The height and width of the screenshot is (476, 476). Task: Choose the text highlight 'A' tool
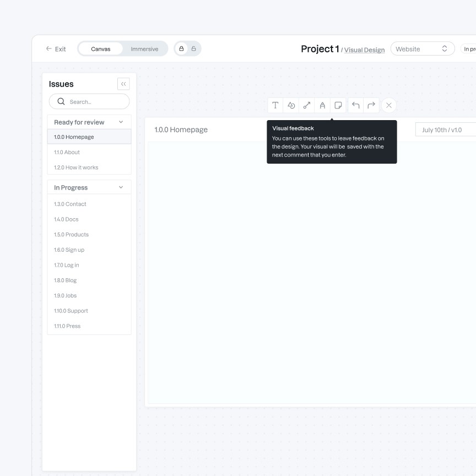point(322,105)
